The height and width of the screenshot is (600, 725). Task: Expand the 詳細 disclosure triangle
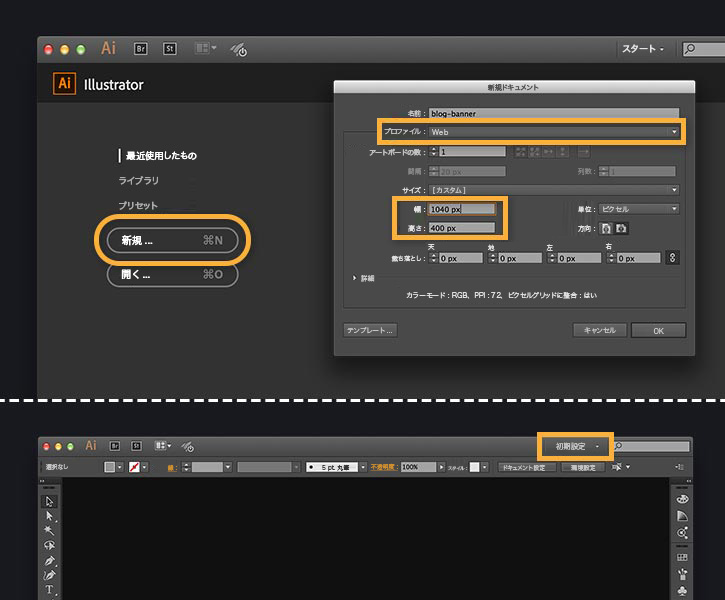point(355,278)
